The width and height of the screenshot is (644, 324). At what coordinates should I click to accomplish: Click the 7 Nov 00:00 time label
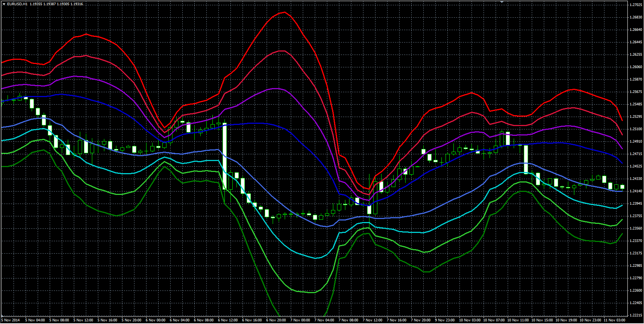(x=300, y=320)
